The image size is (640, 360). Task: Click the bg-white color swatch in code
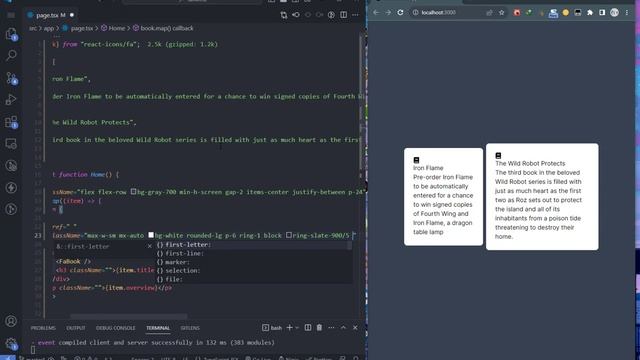pyautogui.click(x=151, y=235)
